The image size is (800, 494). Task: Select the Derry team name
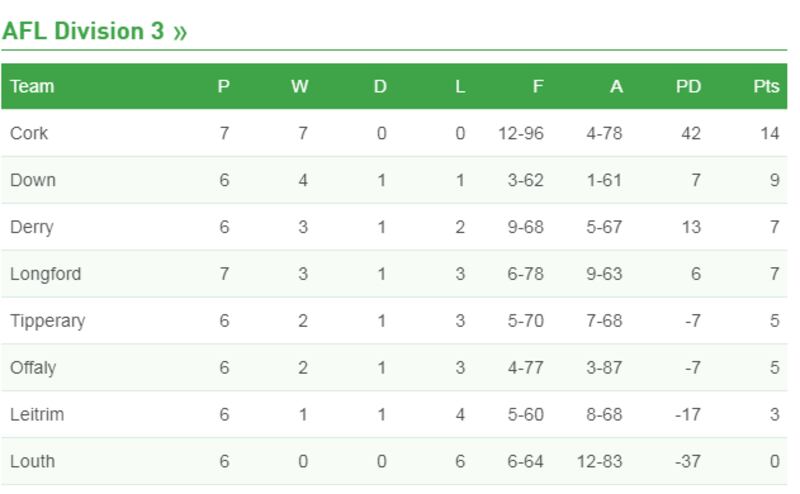32,227
